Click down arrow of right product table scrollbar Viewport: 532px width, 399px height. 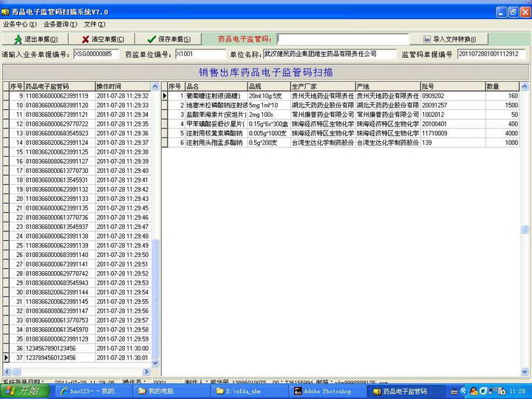525,372
